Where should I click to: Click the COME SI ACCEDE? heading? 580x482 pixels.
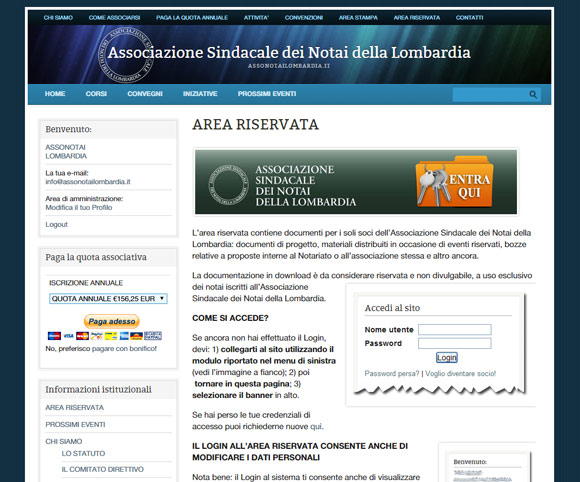point(230,318)
